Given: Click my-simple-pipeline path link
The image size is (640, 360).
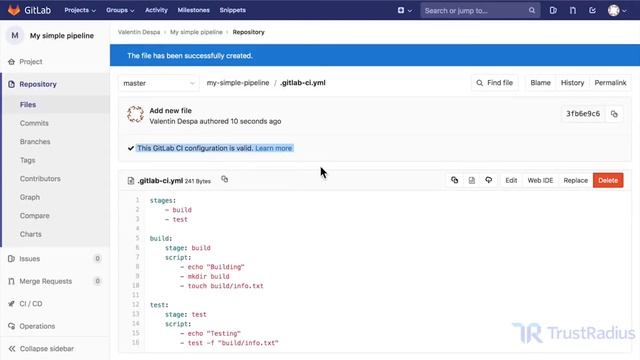Looking at the screenshot, I should (238, 83).
